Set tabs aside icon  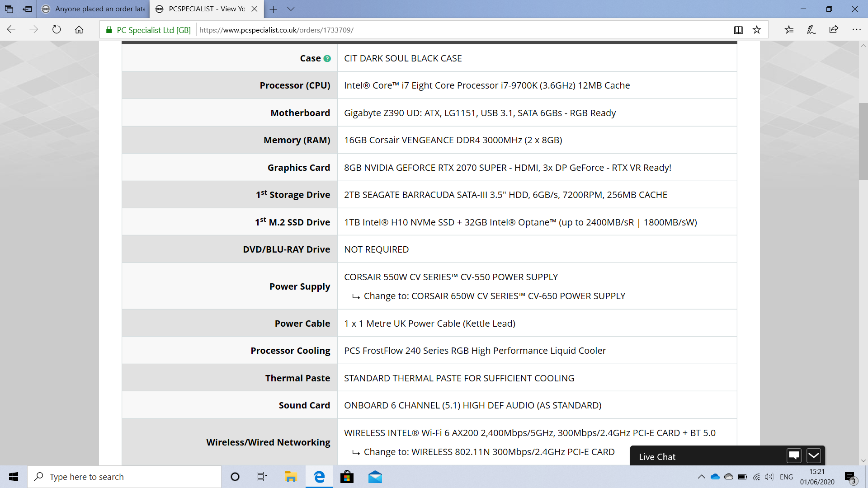click(x=27, y=9)
